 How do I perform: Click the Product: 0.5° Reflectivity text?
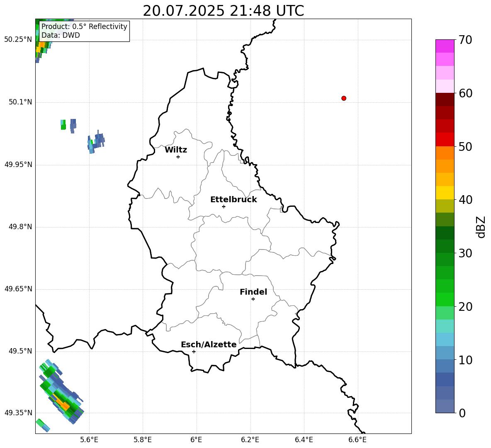[x=84, y=26]
